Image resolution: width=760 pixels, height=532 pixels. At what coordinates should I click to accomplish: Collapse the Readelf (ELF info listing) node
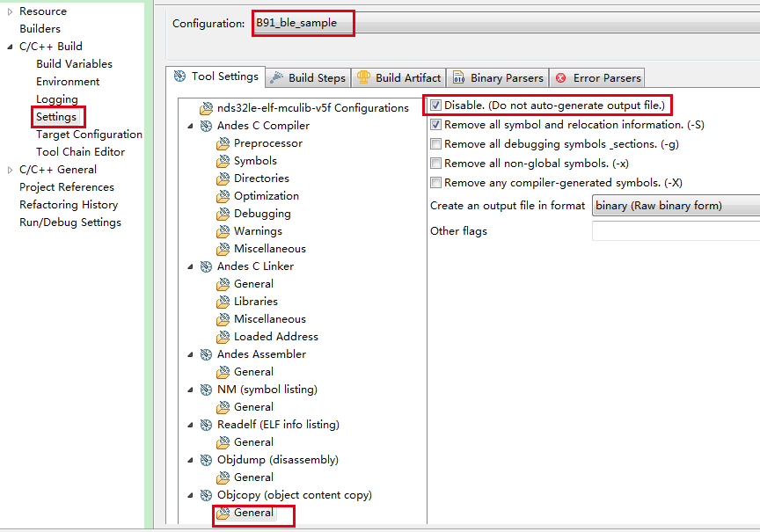[191, 425]
